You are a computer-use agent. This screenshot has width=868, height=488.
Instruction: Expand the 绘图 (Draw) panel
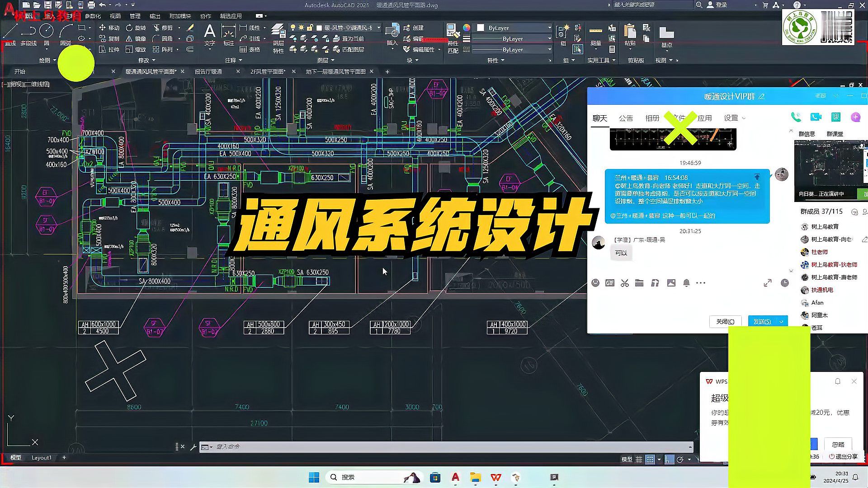pos(47,60)
